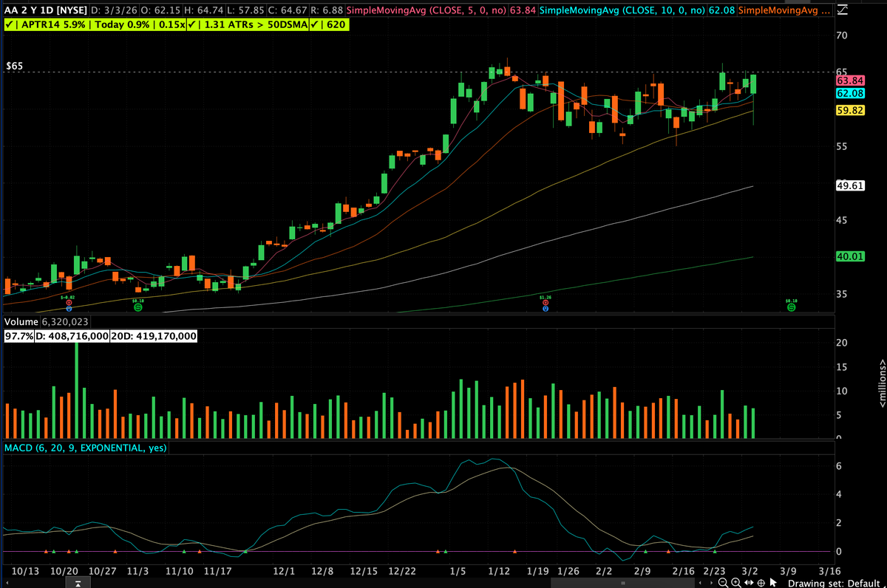
Task: Activate the crosshair cursor tool
Action: [x=761, y=583]
